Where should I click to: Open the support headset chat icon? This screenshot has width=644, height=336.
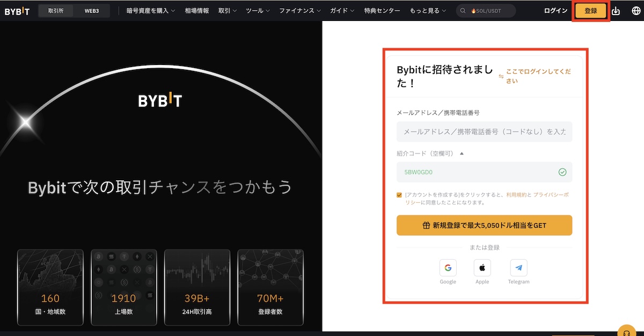pos(626,332)
